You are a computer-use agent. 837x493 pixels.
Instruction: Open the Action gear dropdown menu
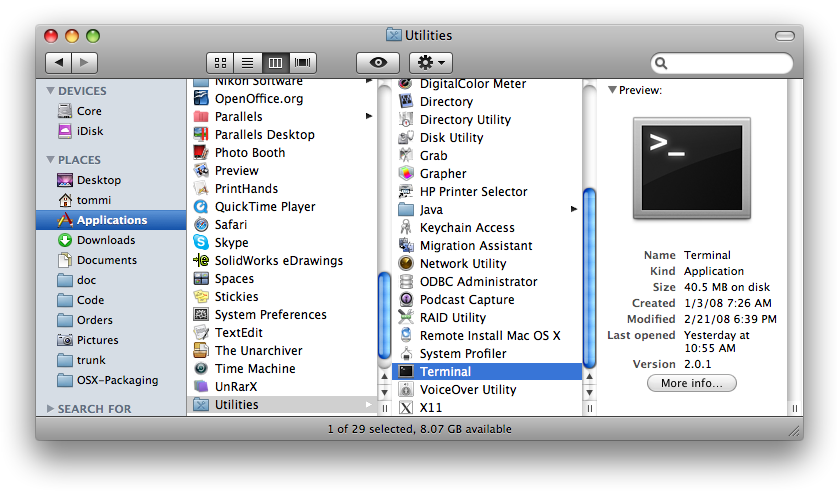click(x=431, y=63)
